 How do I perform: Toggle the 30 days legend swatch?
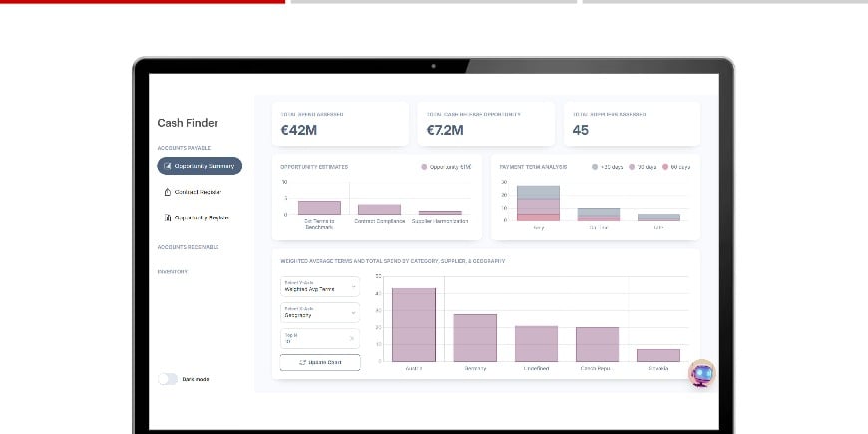(x=632, y=167)
